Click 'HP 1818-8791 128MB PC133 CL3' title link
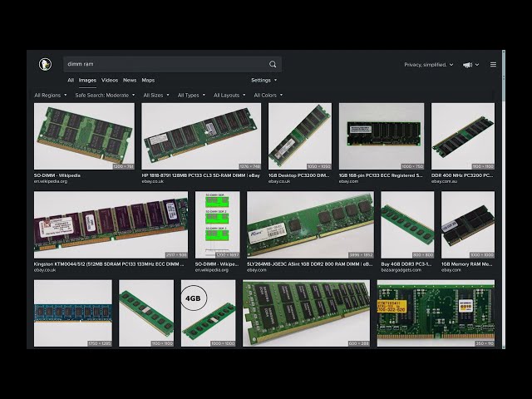 201,175
